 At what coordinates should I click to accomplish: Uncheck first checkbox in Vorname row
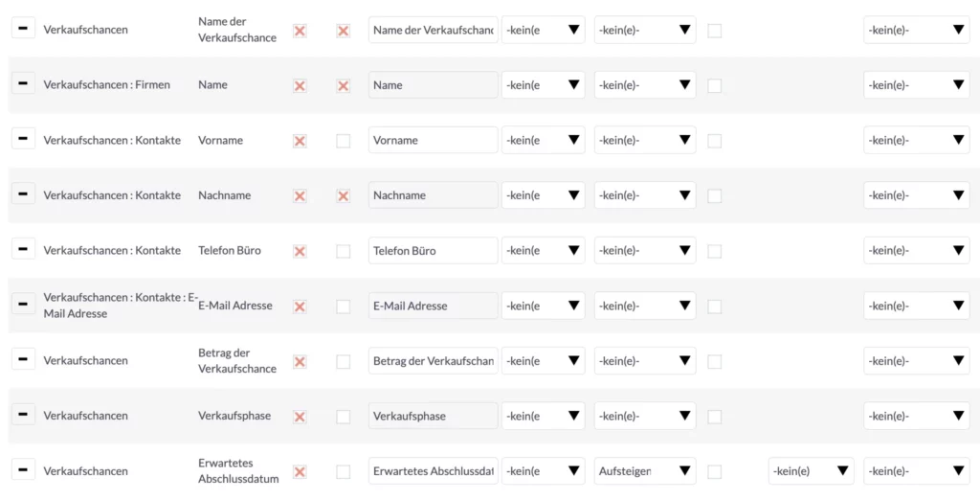tap(300, 141)
